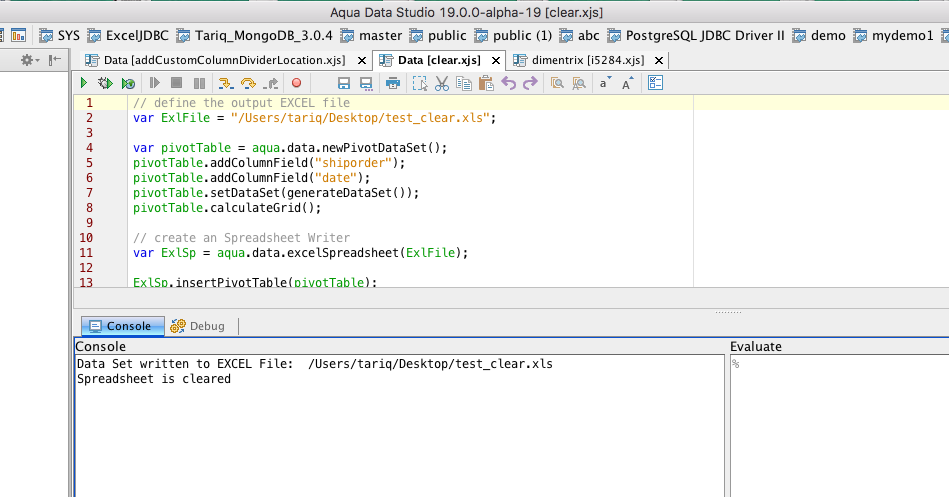Start debugging the script with the bug-run icon
This screenshot has width=949, height=497.
pyautogui.click(x=105, y=83)
